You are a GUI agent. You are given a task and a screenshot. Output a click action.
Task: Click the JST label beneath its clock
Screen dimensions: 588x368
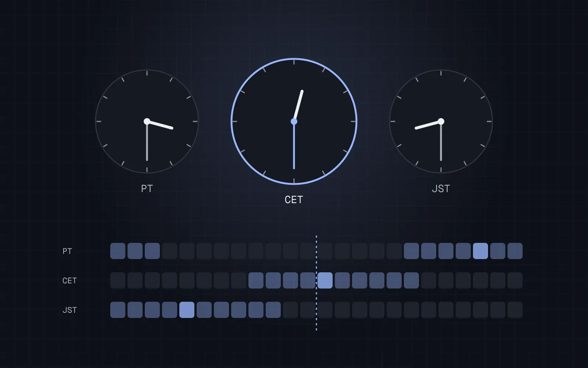click(441, 188)
